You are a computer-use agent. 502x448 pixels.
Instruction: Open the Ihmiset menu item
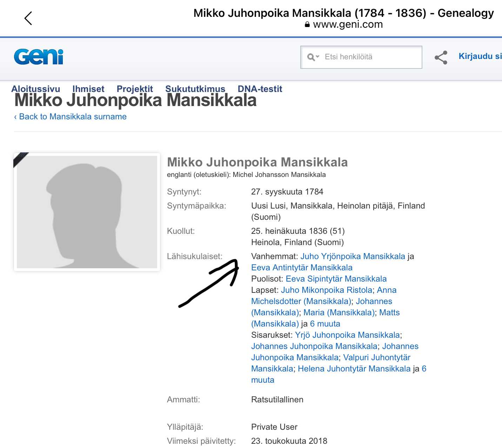(88, 89)
